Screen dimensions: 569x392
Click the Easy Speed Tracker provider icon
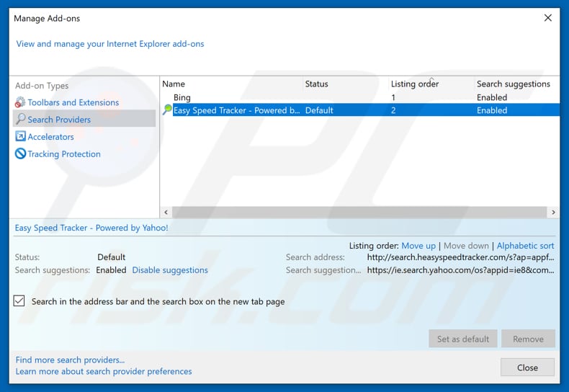click(167, 110)
